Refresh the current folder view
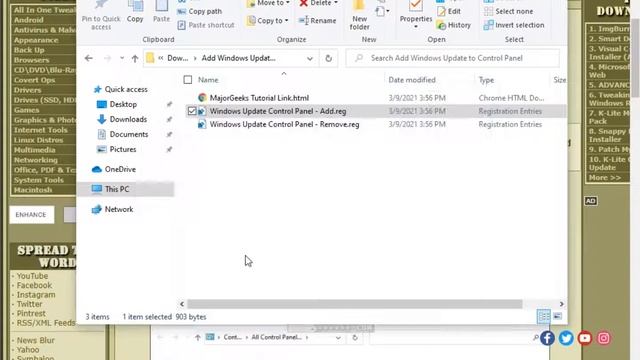 329,58
